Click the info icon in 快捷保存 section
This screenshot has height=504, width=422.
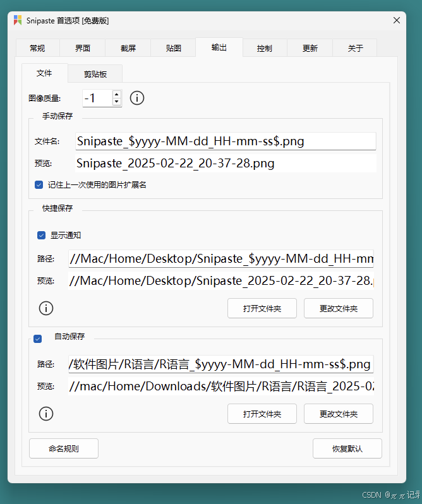(x=46, y=308)
